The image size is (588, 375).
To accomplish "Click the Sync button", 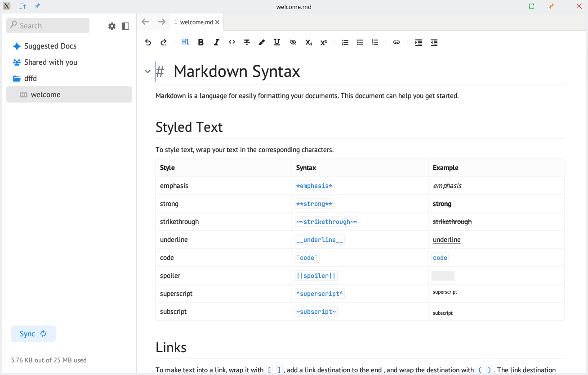I will point(33,334).
